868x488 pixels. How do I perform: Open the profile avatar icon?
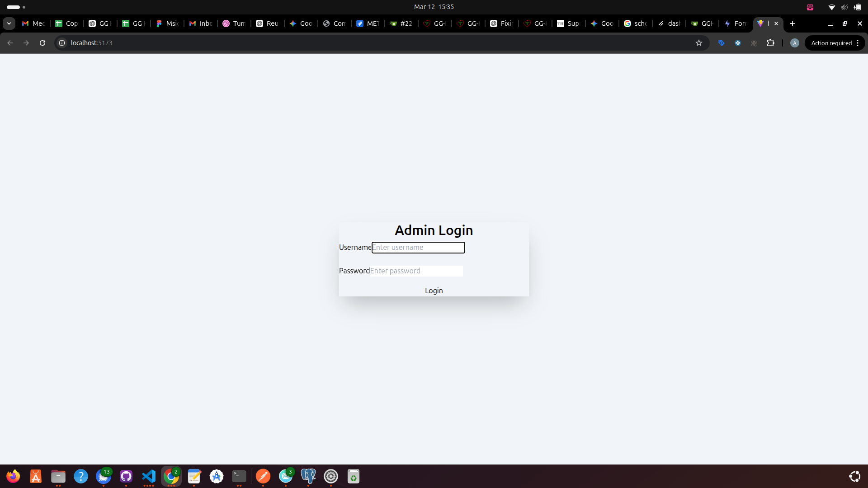(794, 43)
